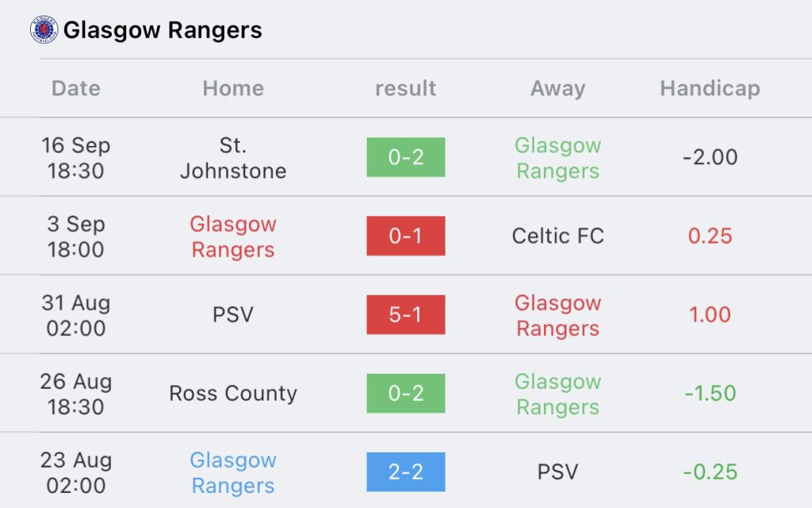Open the Celtic FC team link

557,236
